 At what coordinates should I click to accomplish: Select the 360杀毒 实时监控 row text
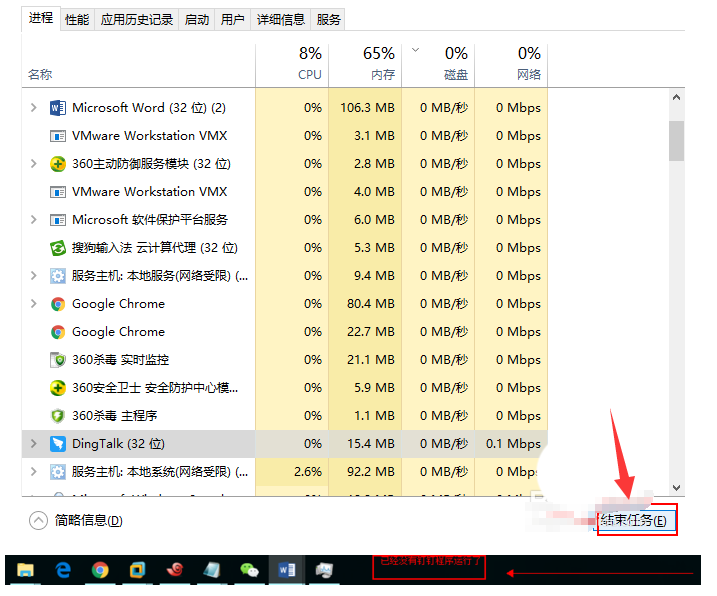120,360
